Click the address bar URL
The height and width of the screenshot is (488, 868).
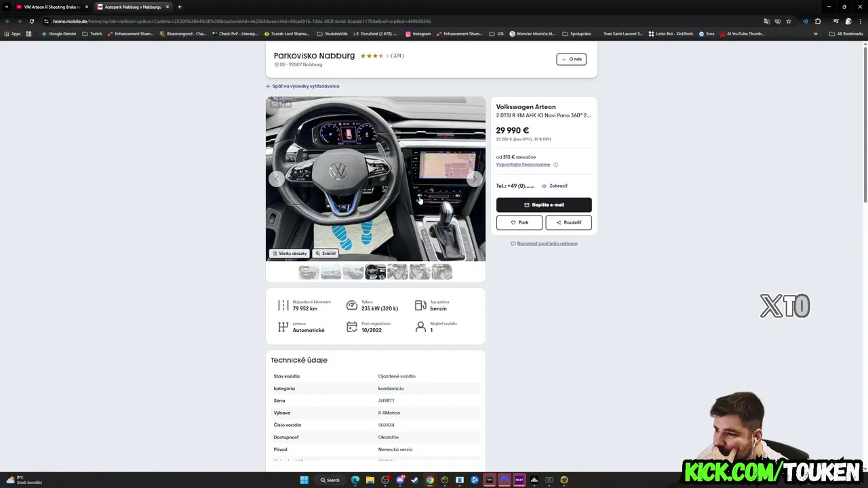click(x=241, y=21)
